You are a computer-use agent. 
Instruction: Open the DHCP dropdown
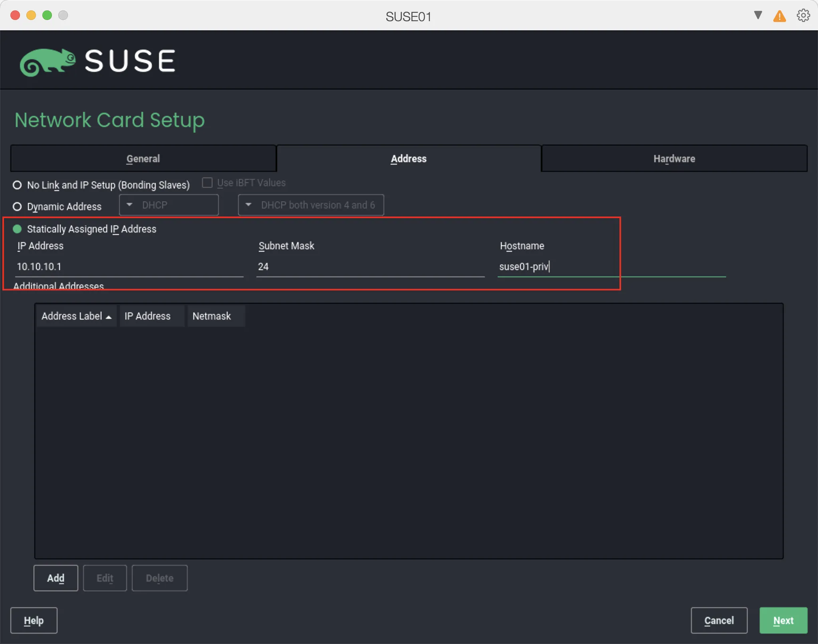[x=168, y=205]
